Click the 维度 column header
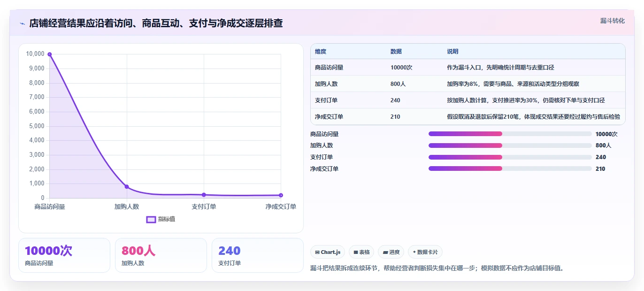The width and height of the screenshot is (644, 291). (x=321, y=52)
